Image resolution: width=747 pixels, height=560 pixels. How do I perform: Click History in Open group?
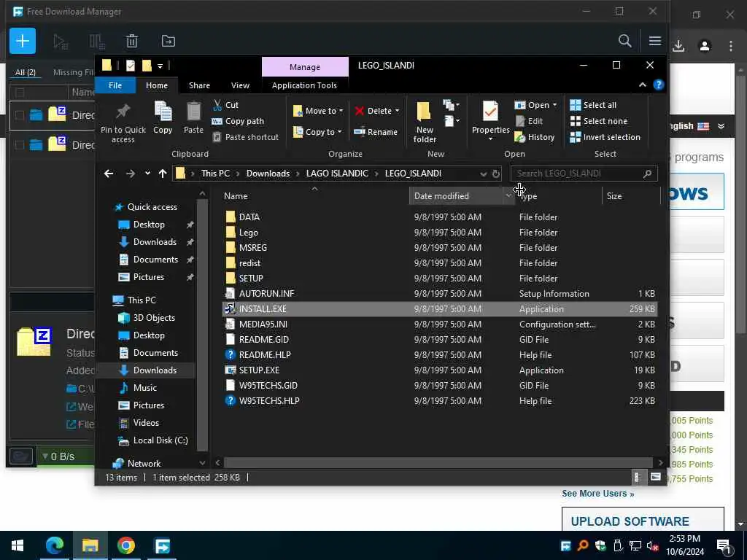535,137
